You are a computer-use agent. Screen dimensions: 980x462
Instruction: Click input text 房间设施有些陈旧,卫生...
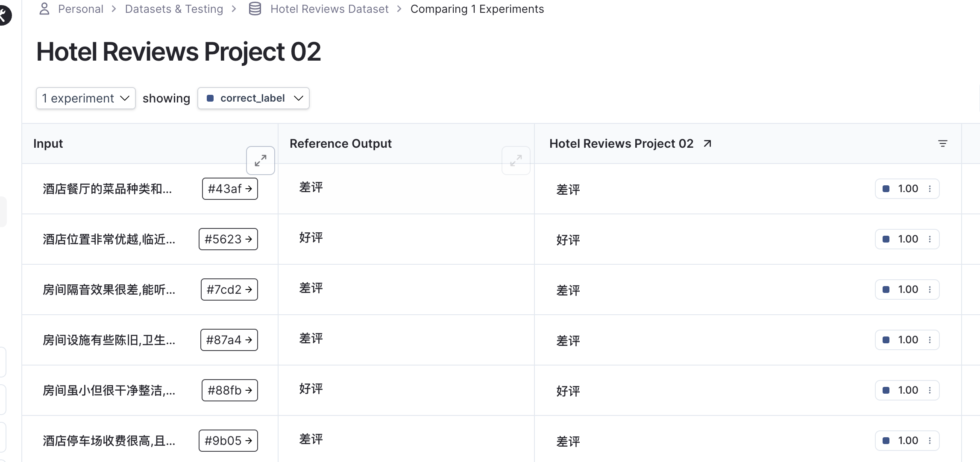[x=109, y=340]
